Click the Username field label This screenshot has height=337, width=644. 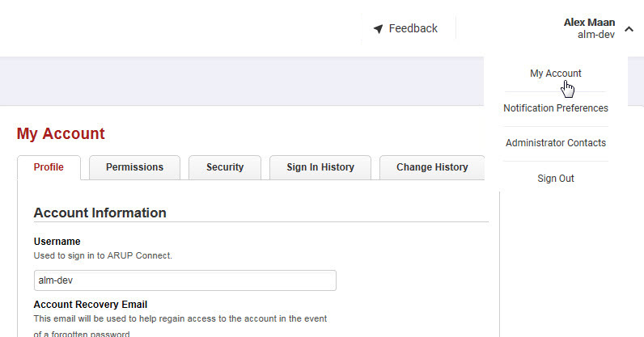(x=57, y=241)
